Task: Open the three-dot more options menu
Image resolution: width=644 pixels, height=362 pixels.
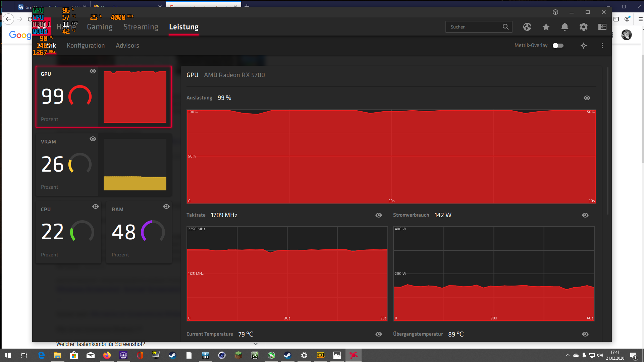Action: pos(602,46)
